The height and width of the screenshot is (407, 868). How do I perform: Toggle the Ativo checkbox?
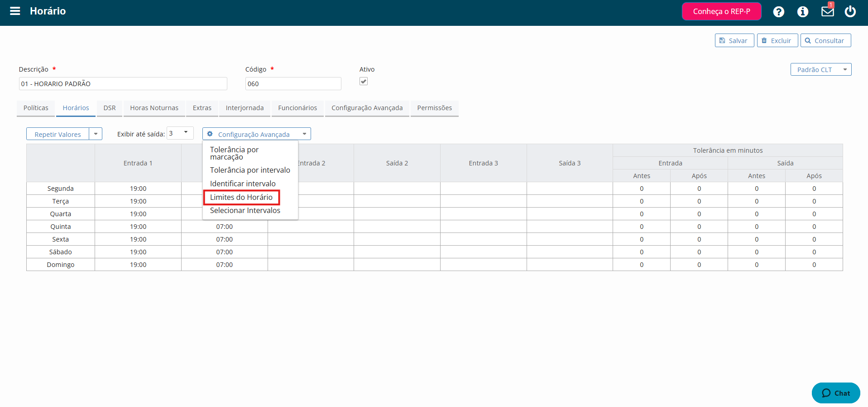coord(364,81)
